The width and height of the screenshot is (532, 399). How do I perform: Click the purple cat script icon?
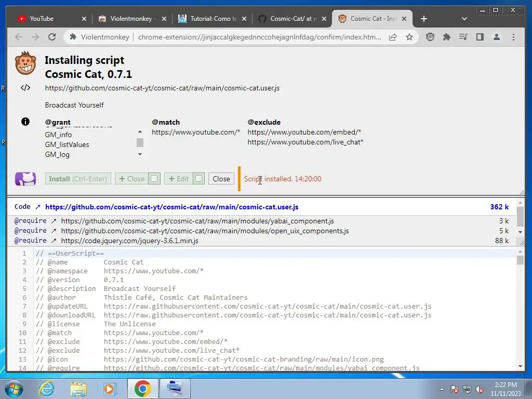[x=25, y=179]
